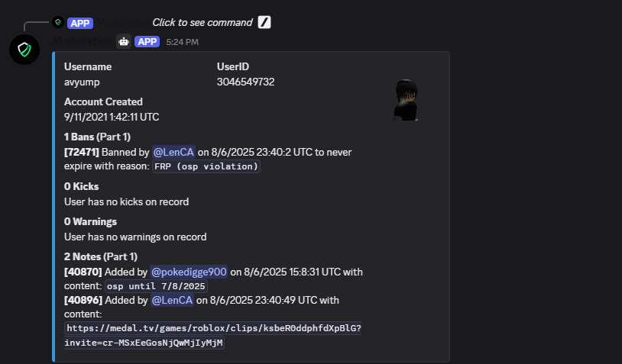Open @LenCA mention in ban entry

point(173,152)
